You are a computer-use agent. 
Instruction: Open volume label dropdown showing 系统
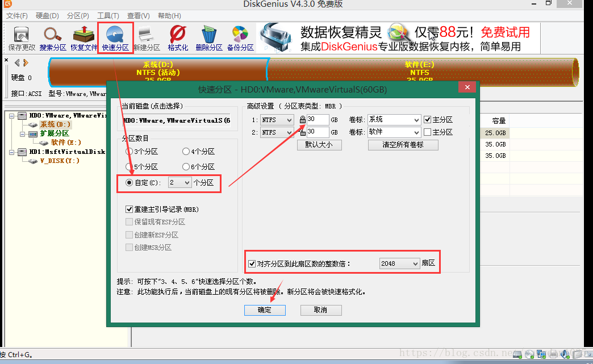[x=394, y=120]
